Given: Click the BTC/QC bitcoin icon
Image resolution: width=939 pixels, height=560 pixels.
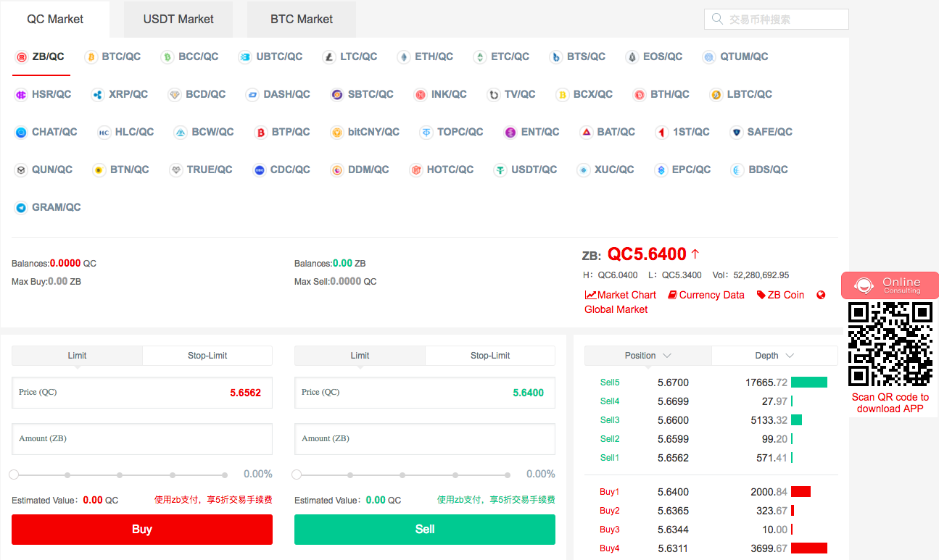Looking at the screenshot, I should (x=91, y=57).
